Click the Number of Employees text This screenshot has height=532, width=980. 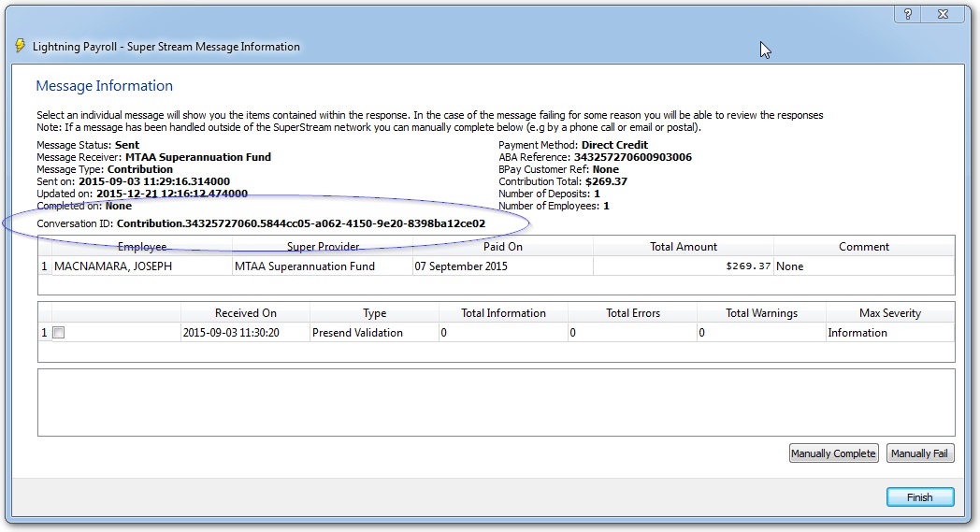click(x=554, y=206)
